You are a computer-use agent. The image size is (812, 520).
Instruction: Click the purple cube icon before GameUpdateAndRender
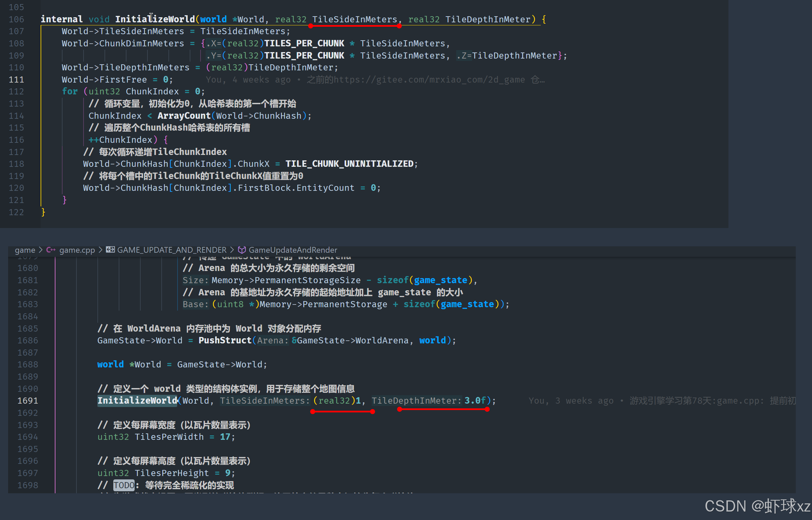pos(242,250)
